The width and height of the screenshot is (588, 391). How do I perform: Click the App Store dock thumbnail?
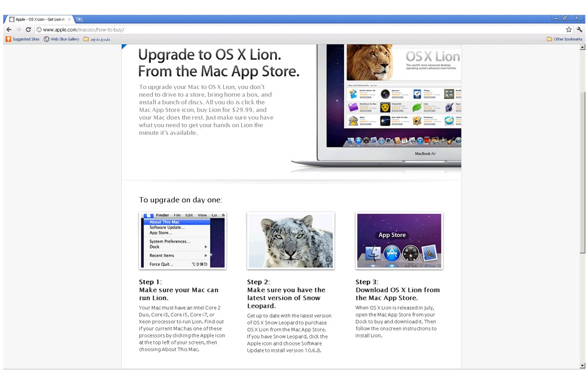[399, 241]
